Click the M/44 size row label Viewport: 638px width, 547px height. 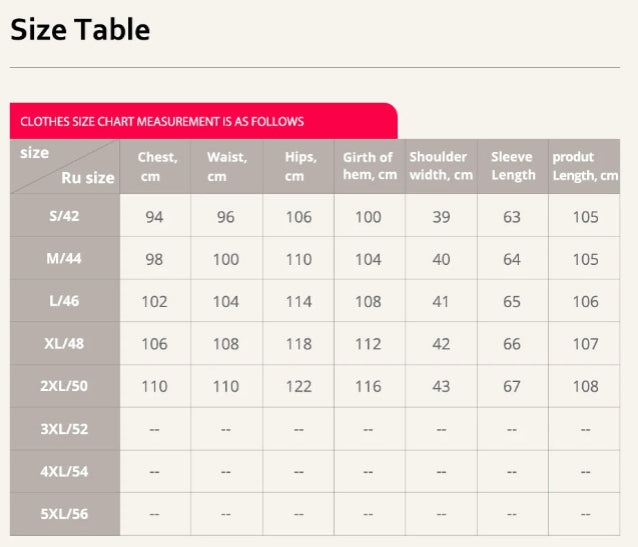pos(65,259)
